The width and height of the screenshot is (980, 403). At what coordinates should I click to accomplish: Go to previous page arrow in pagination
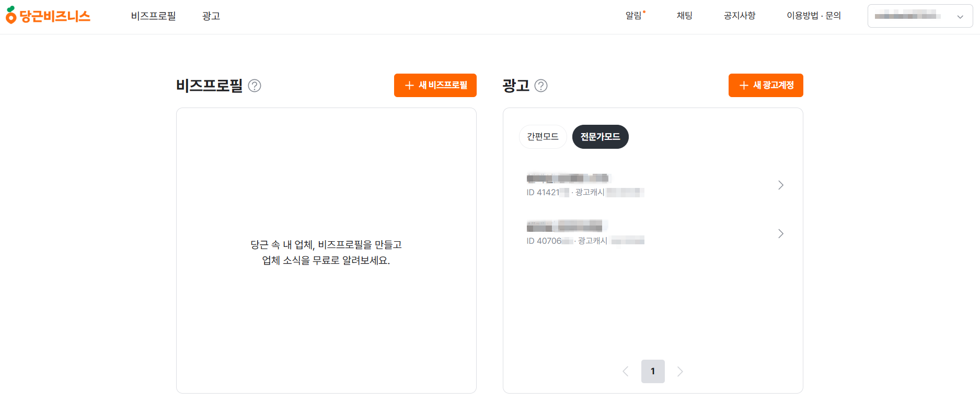click(x=626, y=372)
